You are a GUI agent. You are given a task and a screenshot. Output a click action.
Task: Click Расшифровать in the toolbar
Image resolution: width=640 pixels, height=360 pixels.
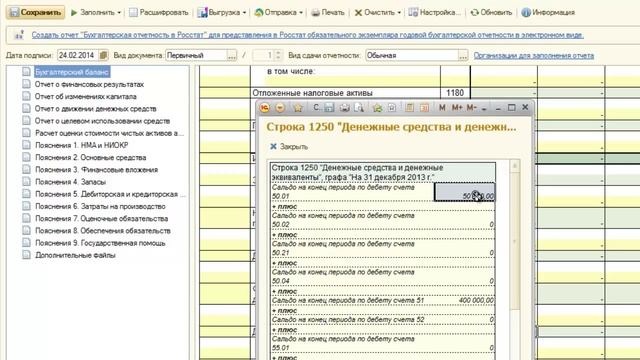point(159,12)
